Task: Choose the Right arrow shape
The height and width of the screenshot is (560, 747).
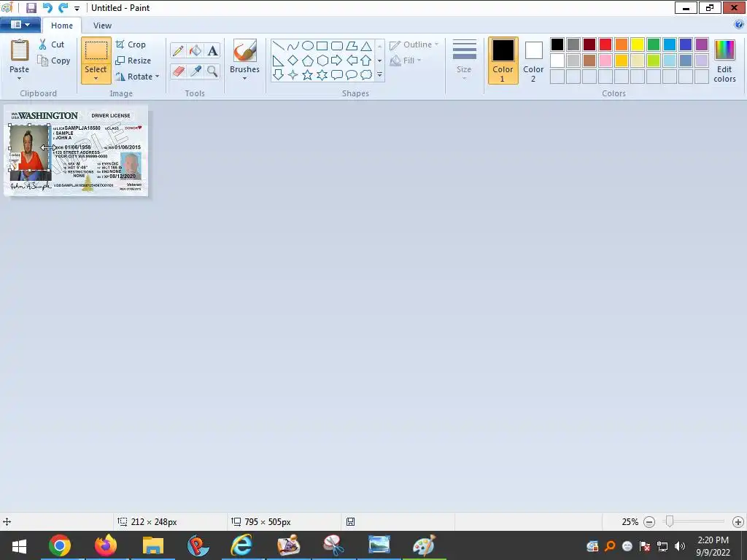Action: (x=336, y=60)
